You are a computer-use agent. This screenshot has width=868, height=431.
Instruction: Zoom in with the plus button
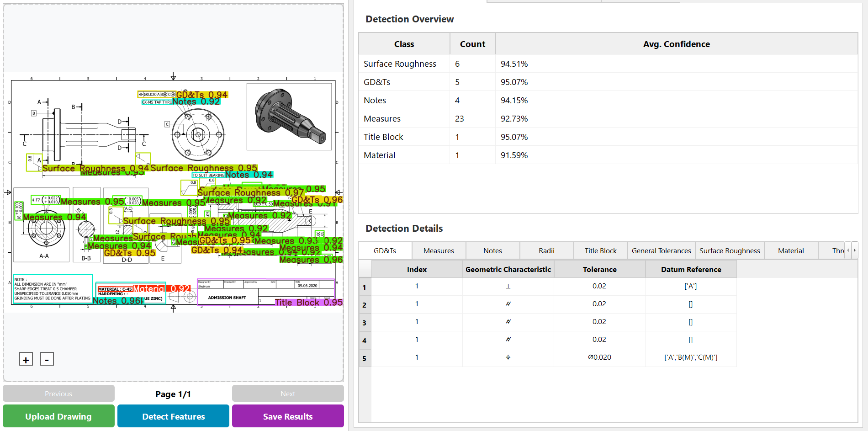pos(26,359)
